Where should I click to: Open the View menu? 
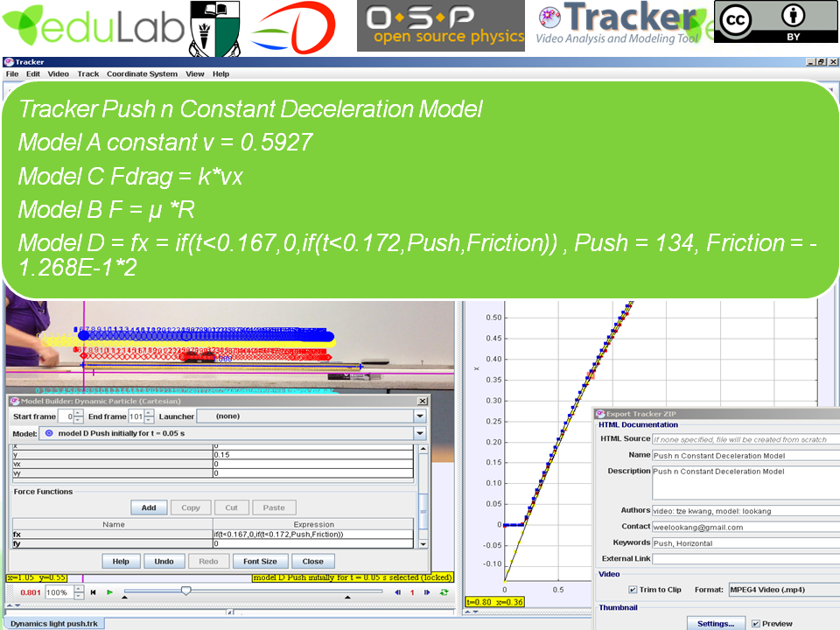(x=195, y=73)
